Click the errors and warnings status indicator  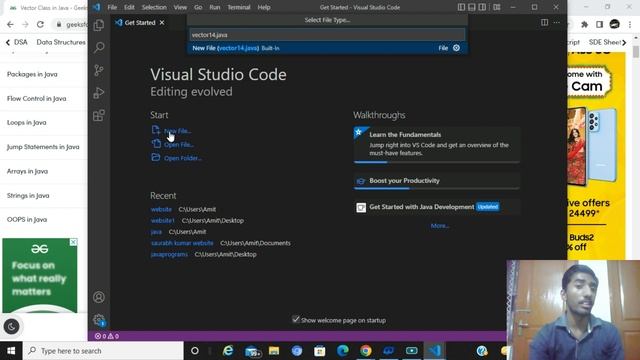coord(107,336)
